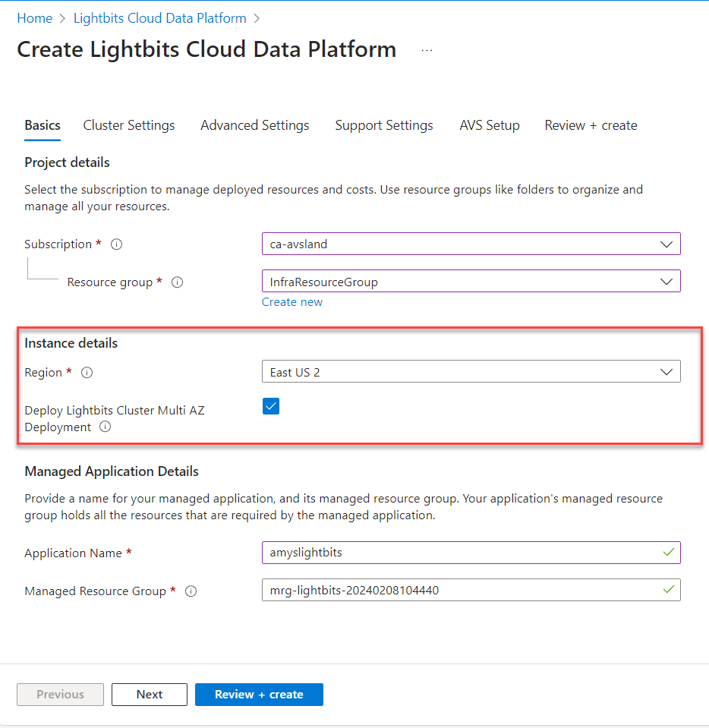Click the Subscription field label
The height and width of the screenshot is (728, 709).
point(58,244)
